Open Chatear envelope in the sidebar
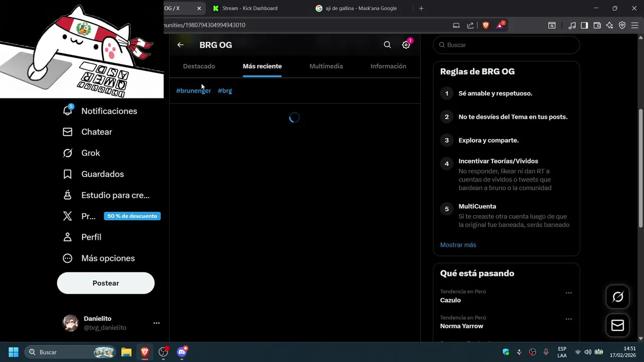 (x=67, y=132)
